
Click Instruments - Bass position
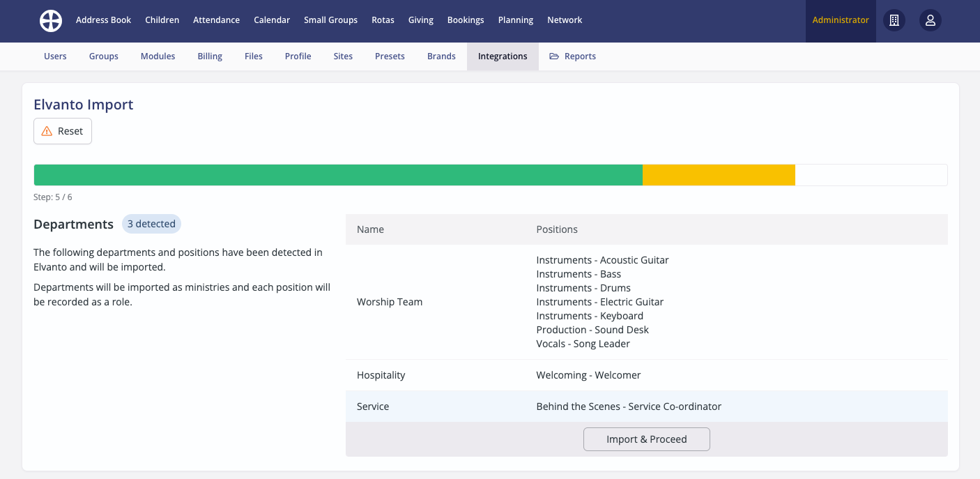(579, 274)
